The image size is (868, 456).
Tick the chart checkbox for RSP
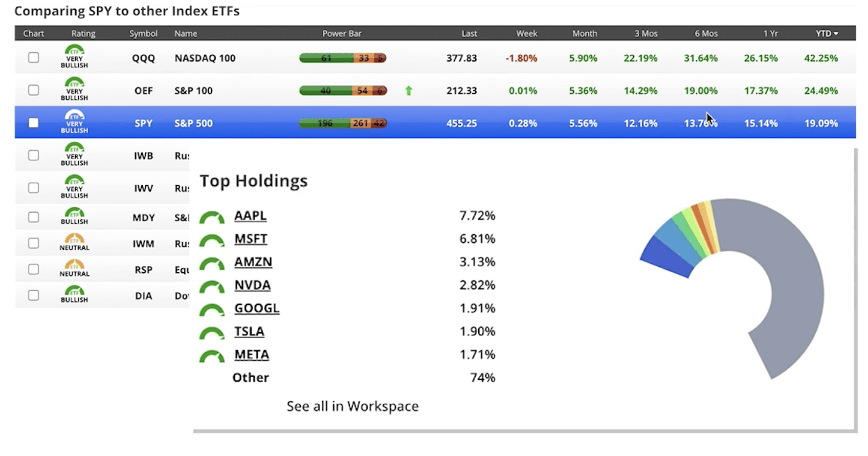[33, 269]
